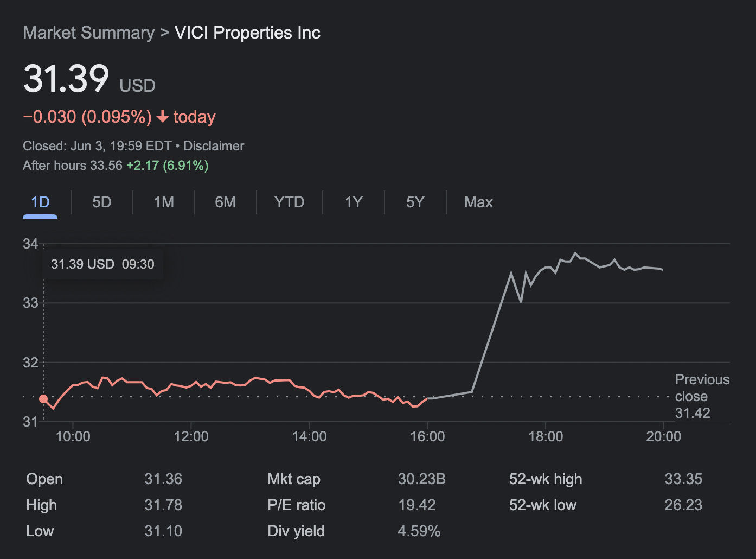Switch to the 5D chart tab
This screenshot has width=756, height=559.
click(101, 202)
